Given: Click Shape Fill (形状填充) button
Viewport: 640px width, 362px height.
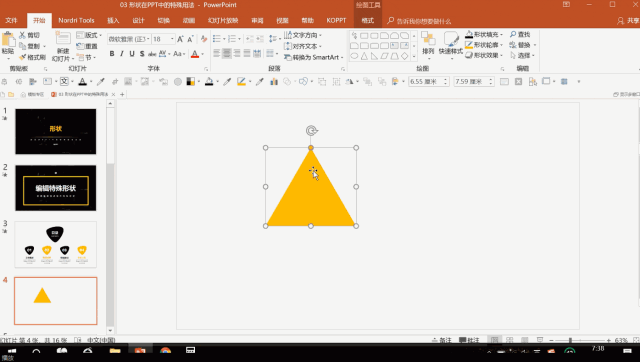Looking at the screenshot, I should click(484, 35).
